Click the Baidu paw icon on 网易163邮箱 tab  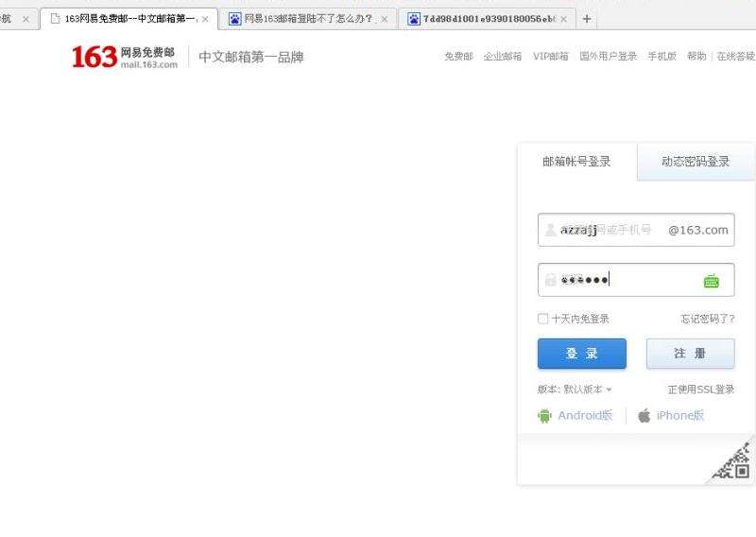[234, 19]
